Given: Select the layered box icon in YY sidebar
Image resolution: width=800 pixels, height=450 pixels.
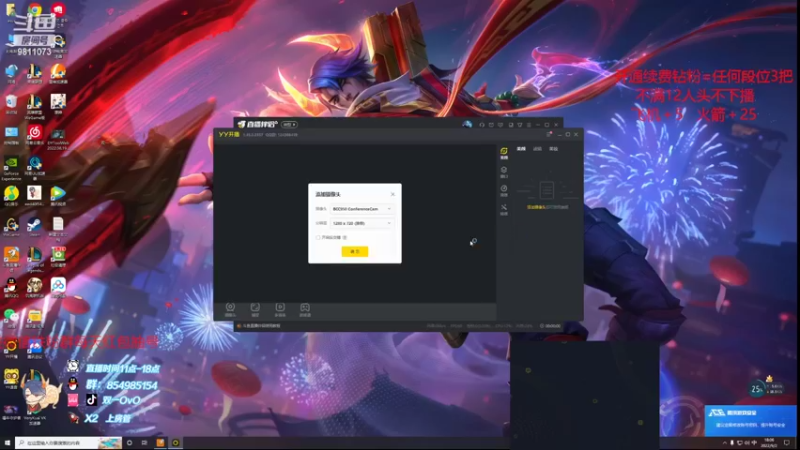Looking at the screenshot, I should click(504, 172).
